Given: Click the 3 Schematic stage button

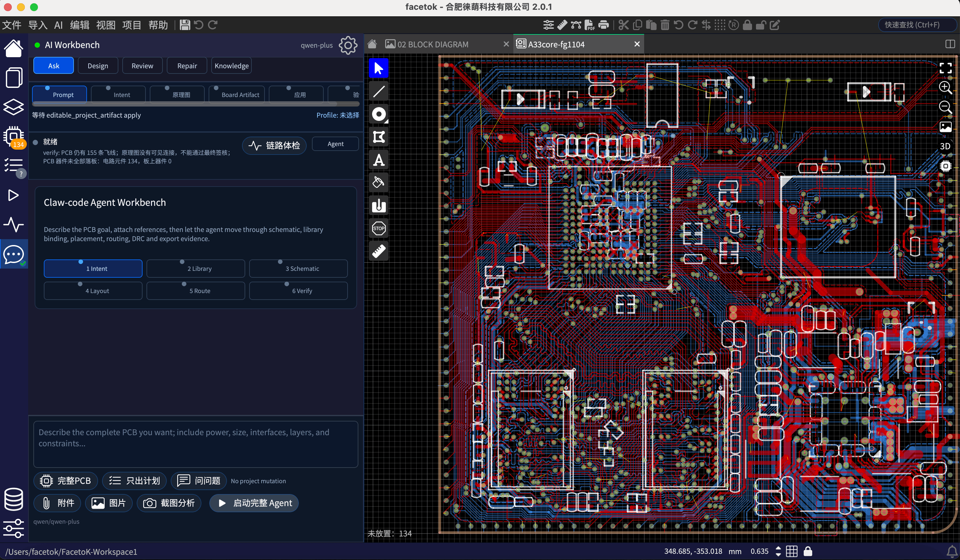Looking at the screenshot, I should (x=298, y=268).
